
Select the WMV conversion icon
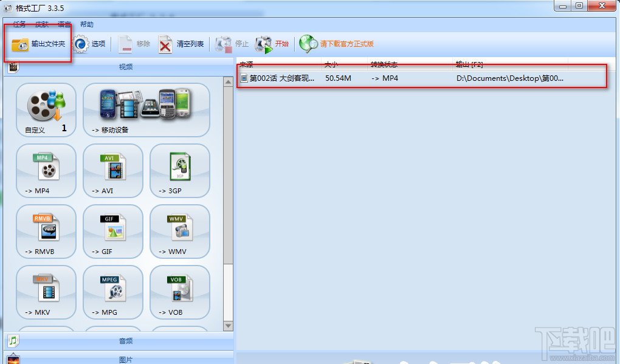click(x=179, y=232)
